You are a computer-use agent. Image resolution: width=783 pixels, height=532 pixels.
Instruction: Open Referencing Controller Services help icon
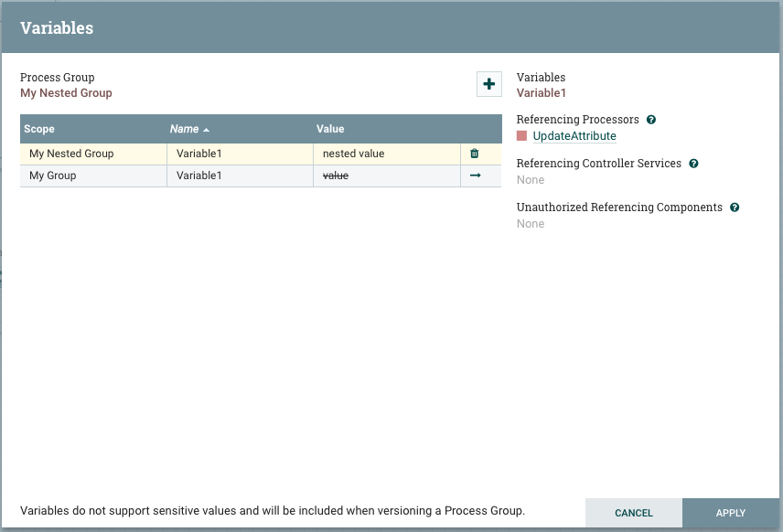693,164
